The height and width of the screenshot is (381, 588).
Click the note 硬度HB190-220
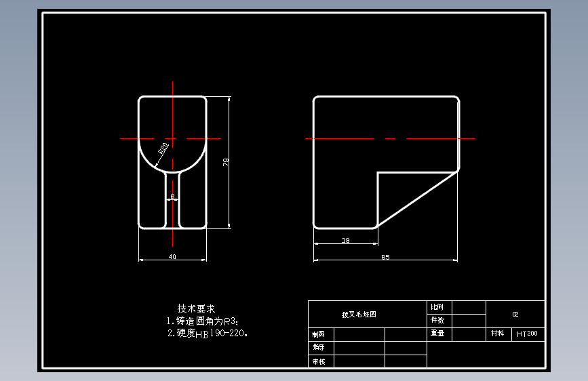[x=208, y=333]
